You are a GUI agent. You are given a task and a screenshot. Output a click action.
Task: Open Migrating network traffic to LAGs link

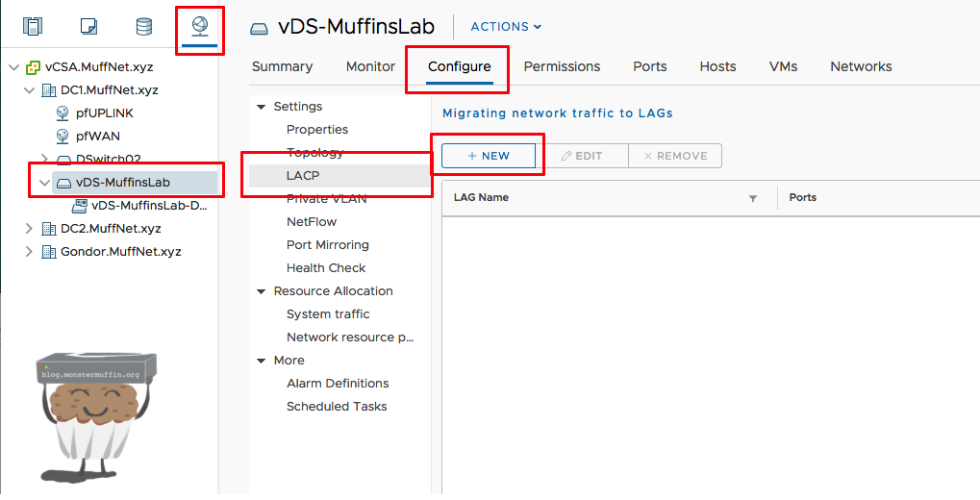(x=557, y=112)
